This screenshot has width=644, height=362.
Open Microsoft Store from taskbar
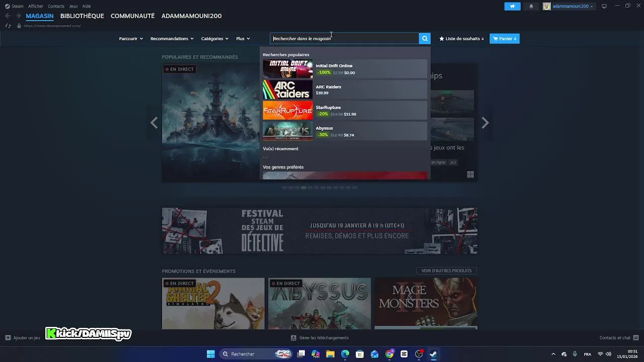[360, 354]
